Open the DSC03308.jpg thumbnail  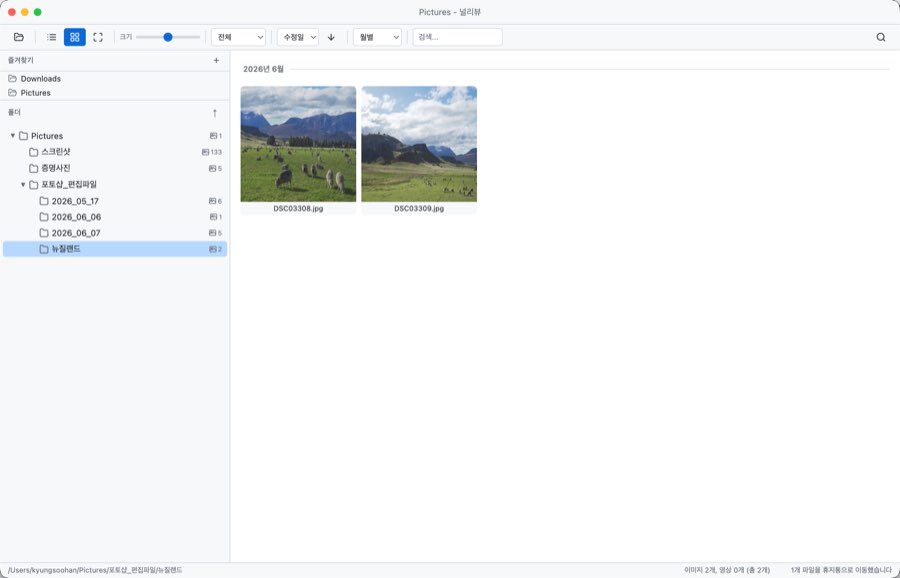(298, 144)
